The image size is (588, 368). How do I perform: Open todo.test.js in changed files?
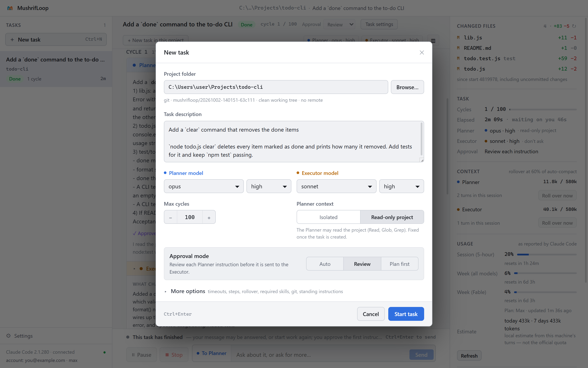pos(517,58)
